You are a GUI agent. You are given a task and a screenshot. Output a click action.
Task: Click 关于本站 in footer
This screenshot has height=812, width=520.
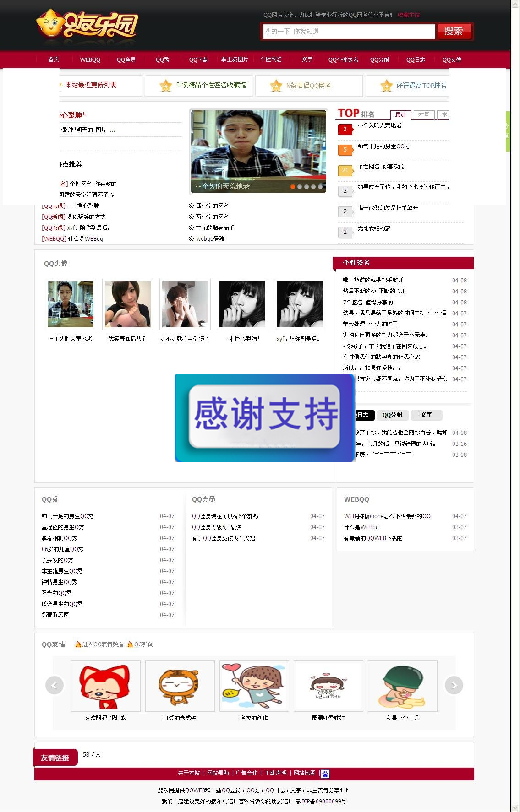[189, 773]
